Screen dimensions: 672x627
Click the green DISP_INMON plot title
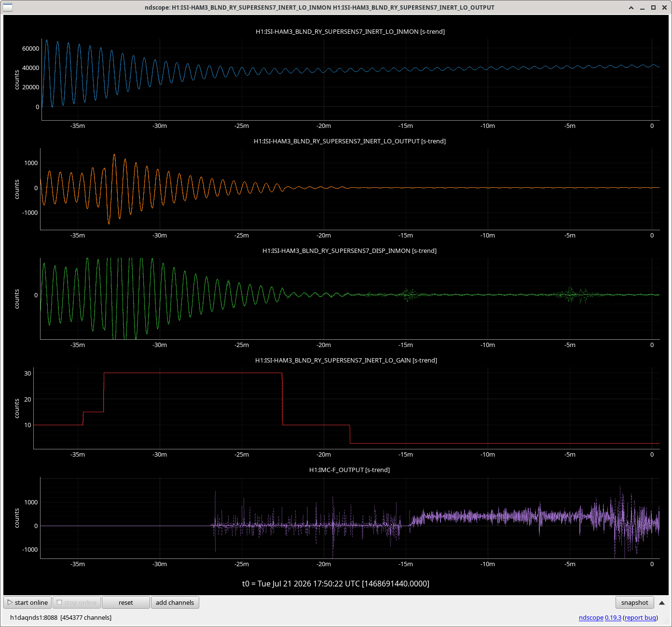coord(349,251)
